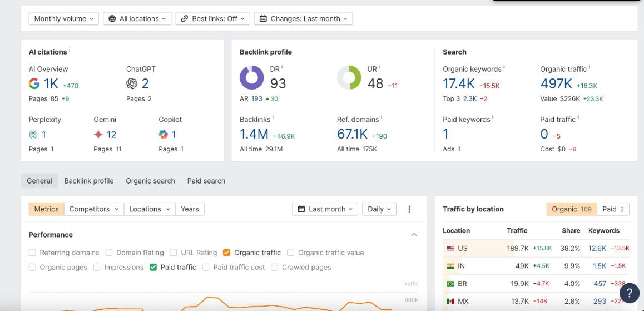Open the help question mark bubble

click(x=629, y=293)
